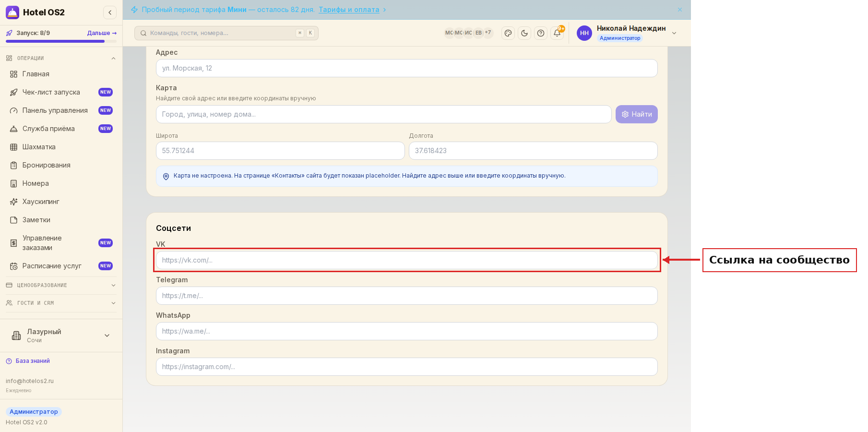Click the Hotel OS2 logo
Screen dimensions: 868x432
[x=35, y=12]
